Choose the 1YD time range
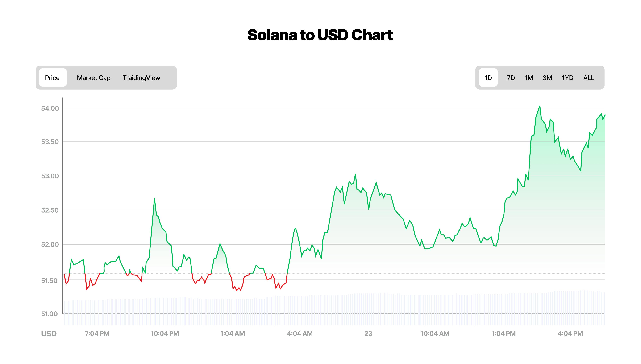 [567, 78]
